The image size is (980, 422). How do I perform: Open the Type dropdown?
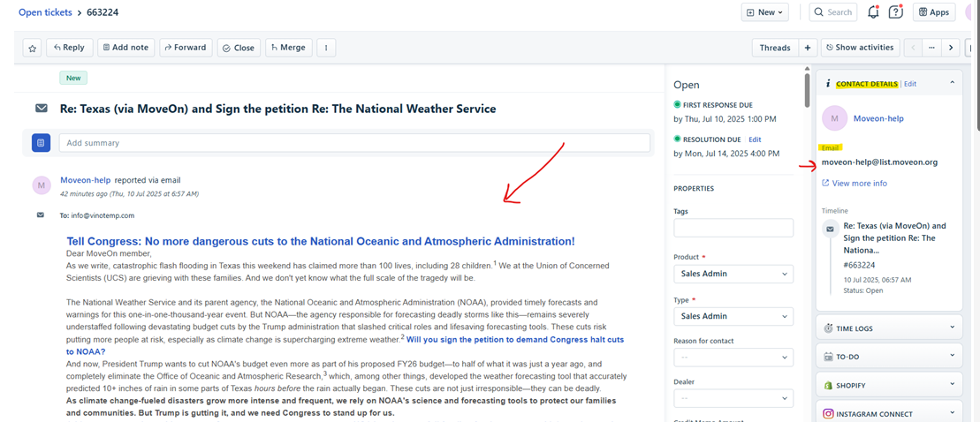[x=733, y=316]
